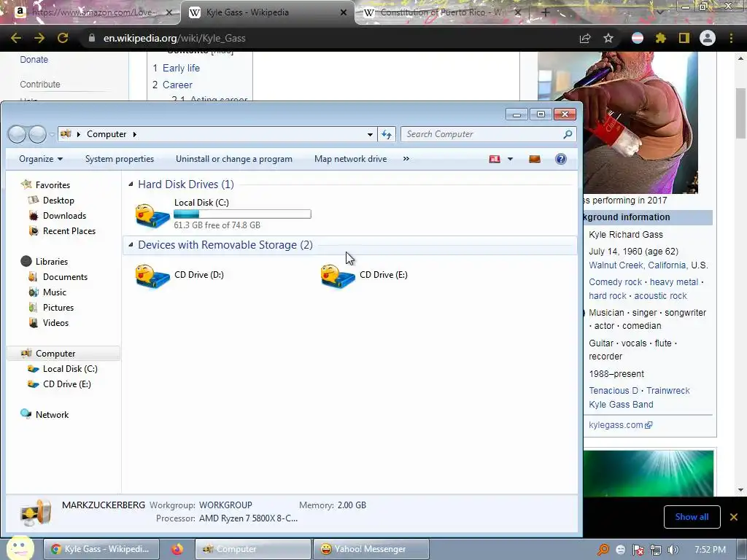Image resolution: width=747 pixels, height=560 pixels.
Task: Open the Organize menu
Action: pyautogui.click(x=41, y=159)
